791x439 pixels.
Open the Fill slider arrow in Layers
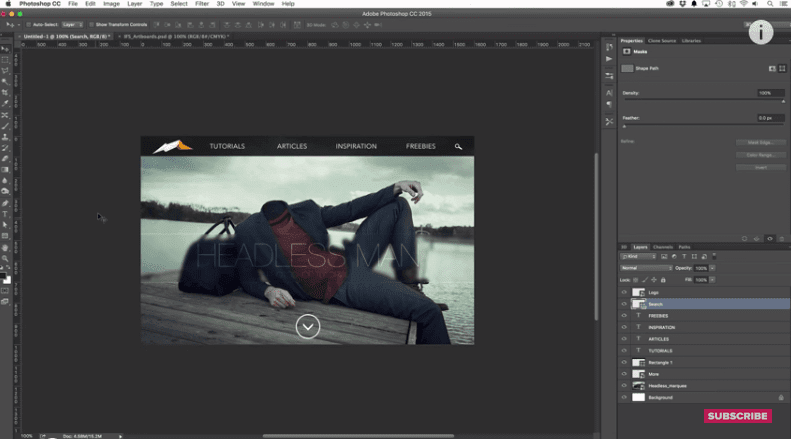tap(712, 280)
